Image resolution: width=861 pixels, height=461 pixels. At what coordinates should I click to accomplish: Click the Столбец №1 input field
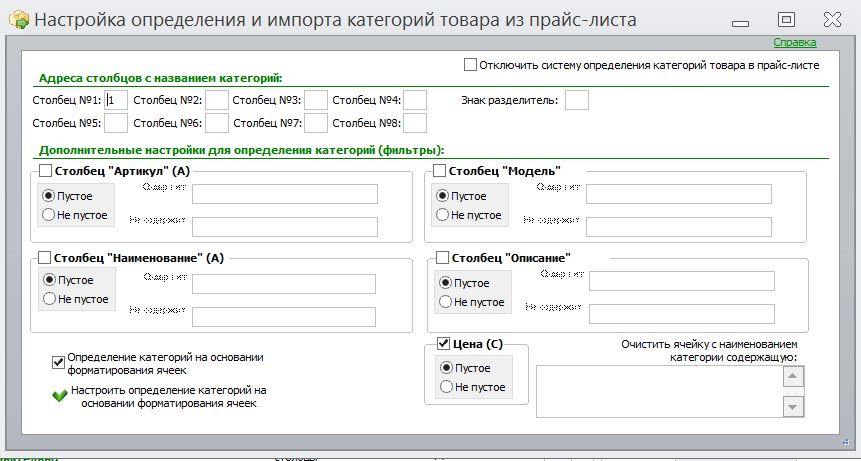point(116,100)
